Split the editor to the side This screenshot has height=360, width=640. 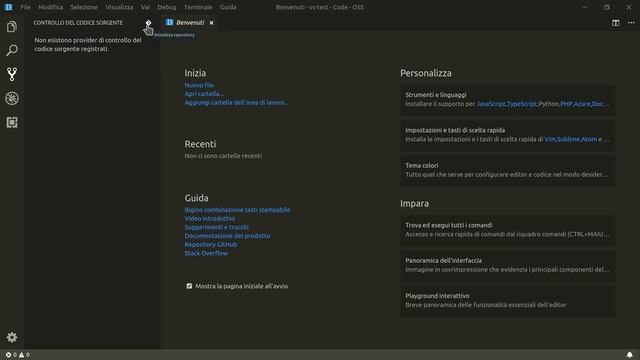coord(616,23)
